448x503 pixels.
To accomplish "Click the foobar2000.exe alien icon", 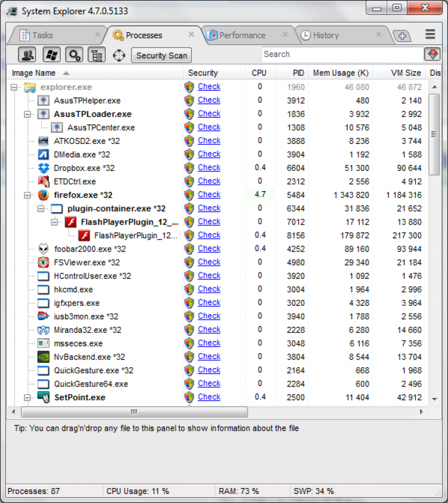I will (x=43, y=249).
